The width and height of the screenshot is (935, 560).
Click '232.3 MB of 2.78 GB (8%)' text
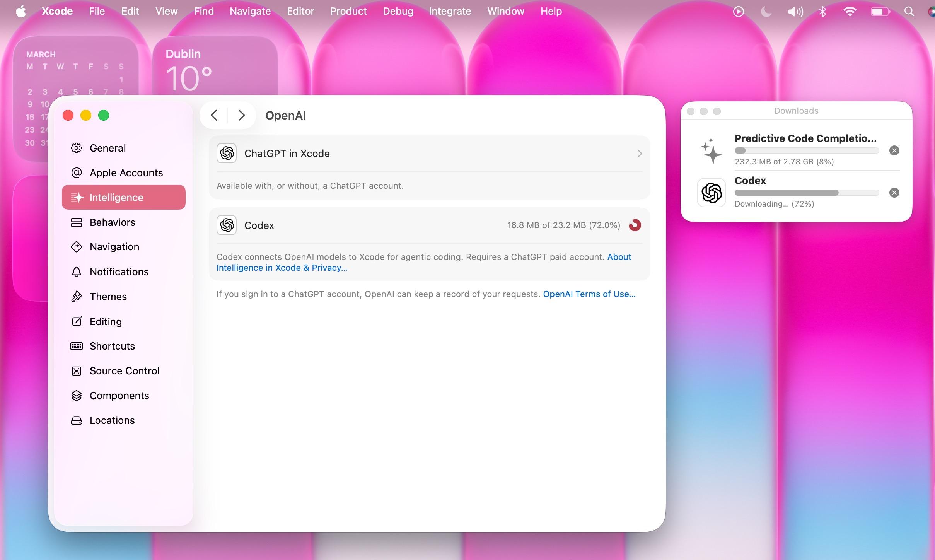784,162
